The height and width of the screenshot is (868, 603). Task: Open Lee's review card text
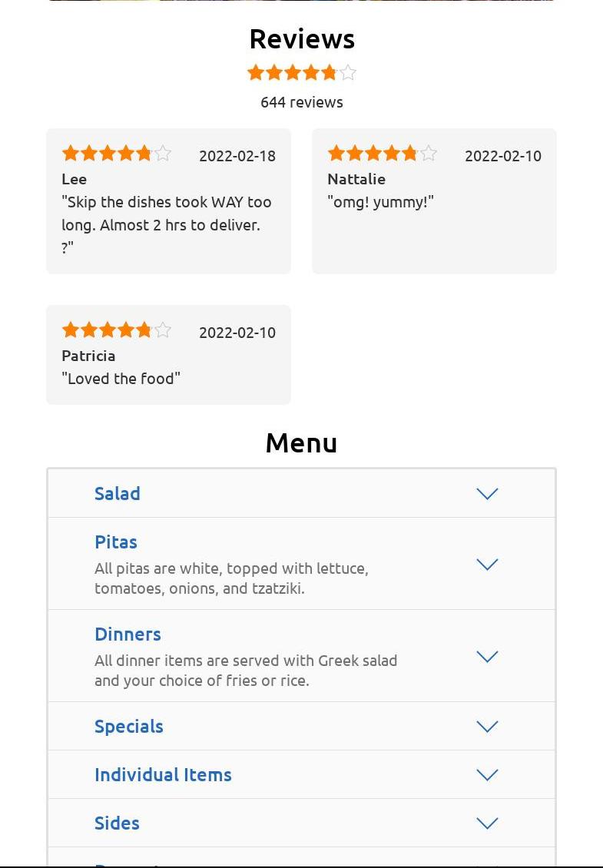coord(167,225)
